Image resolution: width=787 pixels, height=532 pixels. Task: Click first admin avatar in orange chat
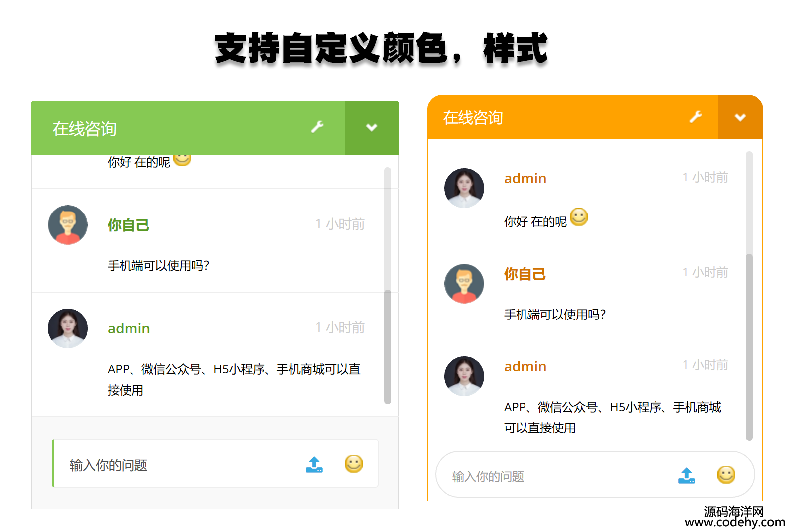pos(464,188)
